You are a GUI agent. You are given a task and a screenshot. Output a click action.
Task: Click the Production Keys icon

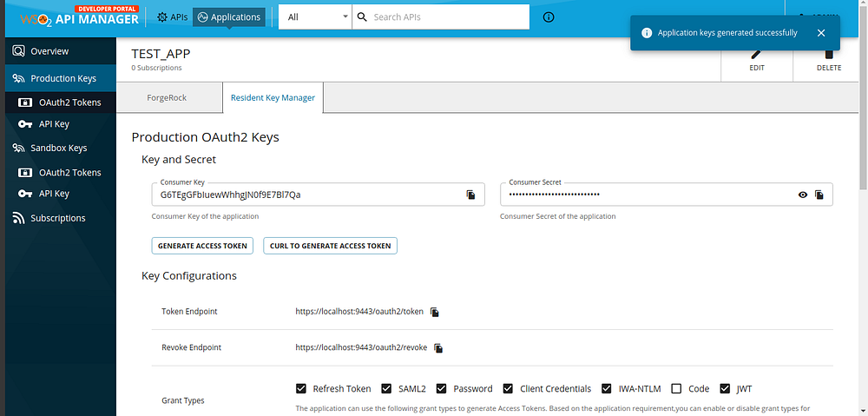tap(18, 78)
